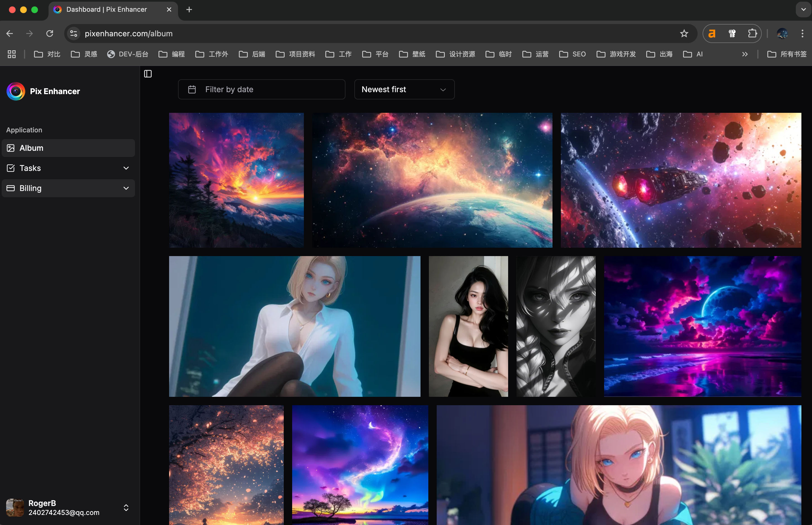Open the blonde anime girl with plants thumbnail
Image resolution: width=812 pixels, height=525 pixels.
[x=619, y=465]
